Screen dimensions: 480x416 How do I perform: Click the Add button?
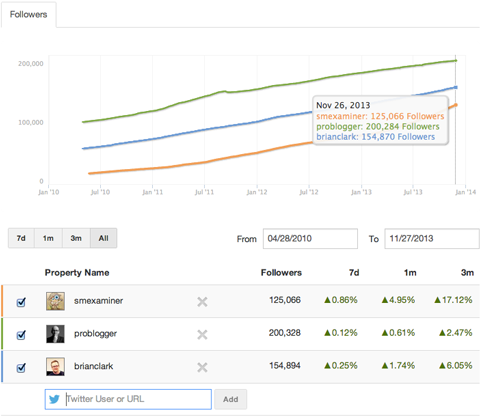[x=231, y=399]
